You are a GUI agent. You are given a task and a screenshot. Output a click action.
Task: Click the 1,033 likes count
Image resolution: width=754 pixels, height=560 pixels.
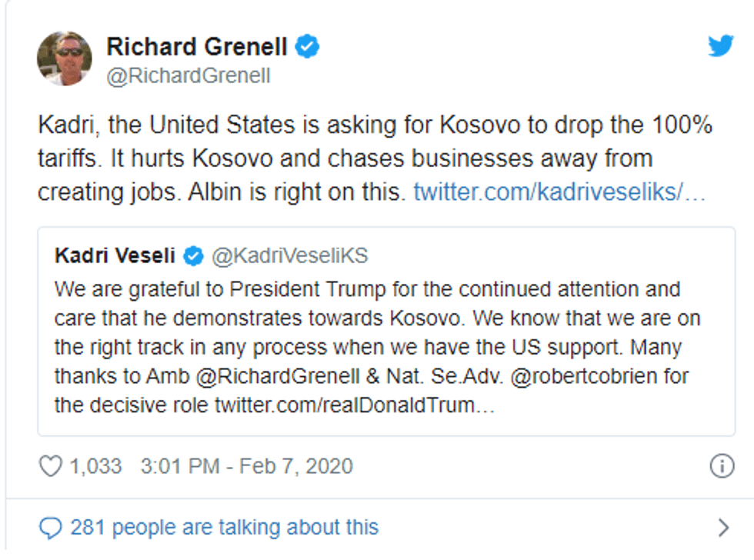tap(95, 466)
